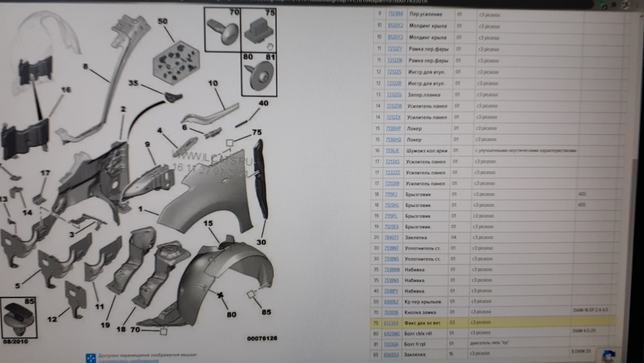Click the blue move-image icon below diagram
Screen dimensions: 644x363
pyautogui.click(x=91, y=358)
